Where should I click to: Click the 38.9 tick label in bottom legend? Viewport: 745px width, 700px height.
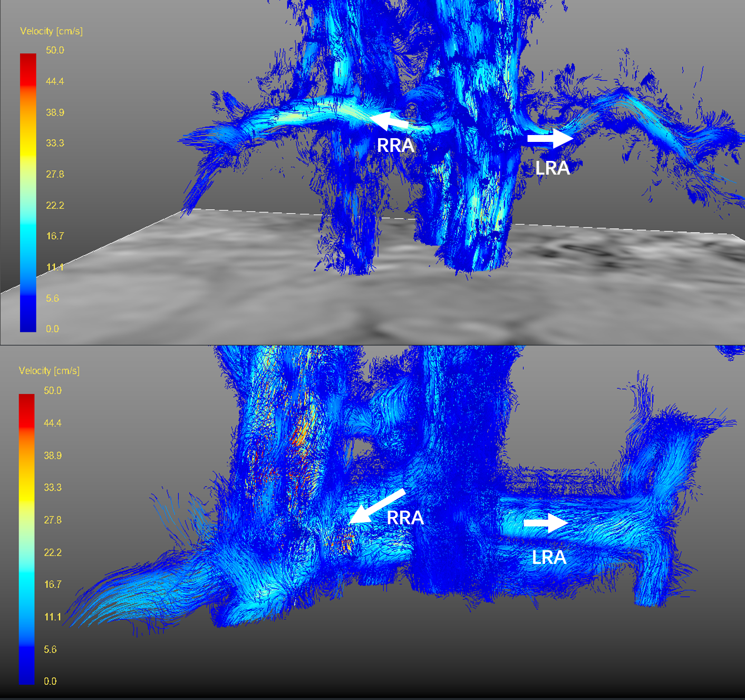click(x=53, y=456)
